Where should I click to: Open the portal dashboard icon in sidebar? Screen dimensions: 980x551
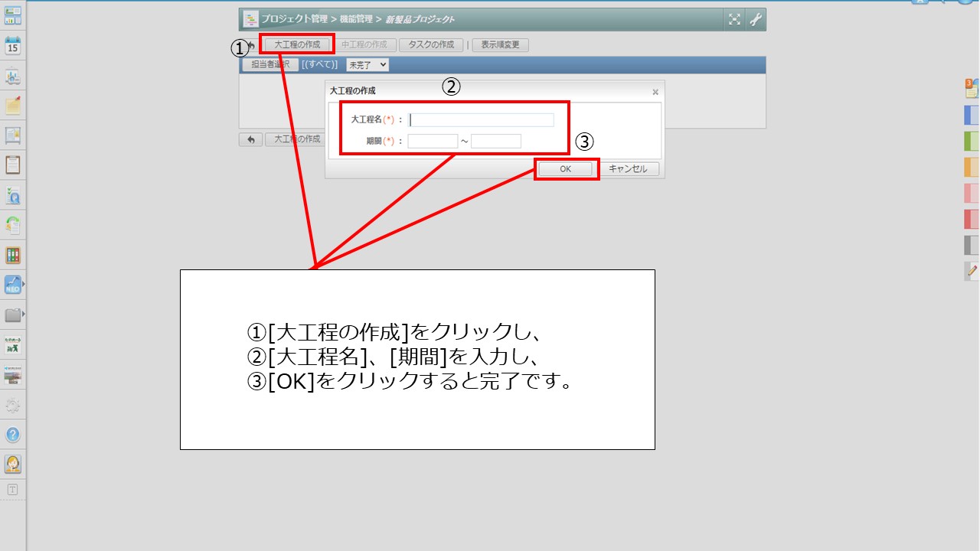pos(13,15)
